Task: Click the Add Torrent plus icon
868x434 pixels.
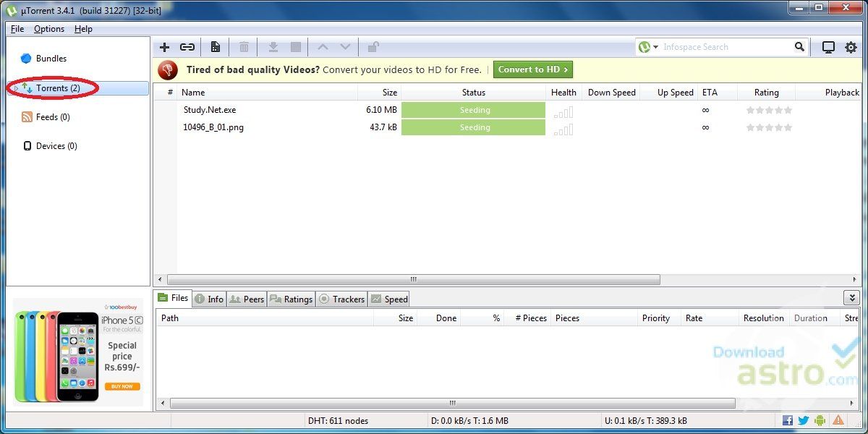Action: tap(164, 47)
